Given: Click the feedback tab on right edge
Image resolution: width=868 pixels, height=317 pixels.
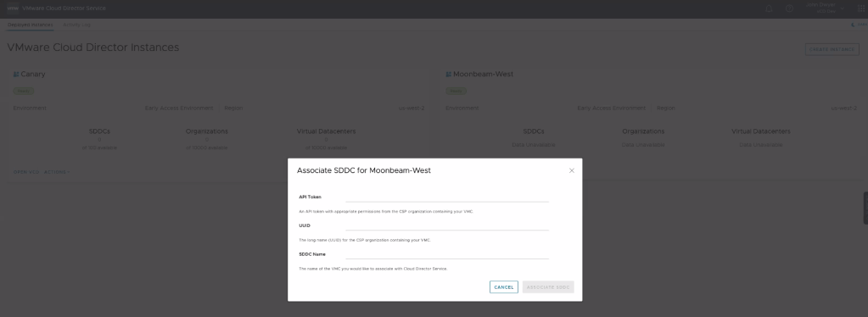Looking at the screenshot, I should (x=865, y=208).
